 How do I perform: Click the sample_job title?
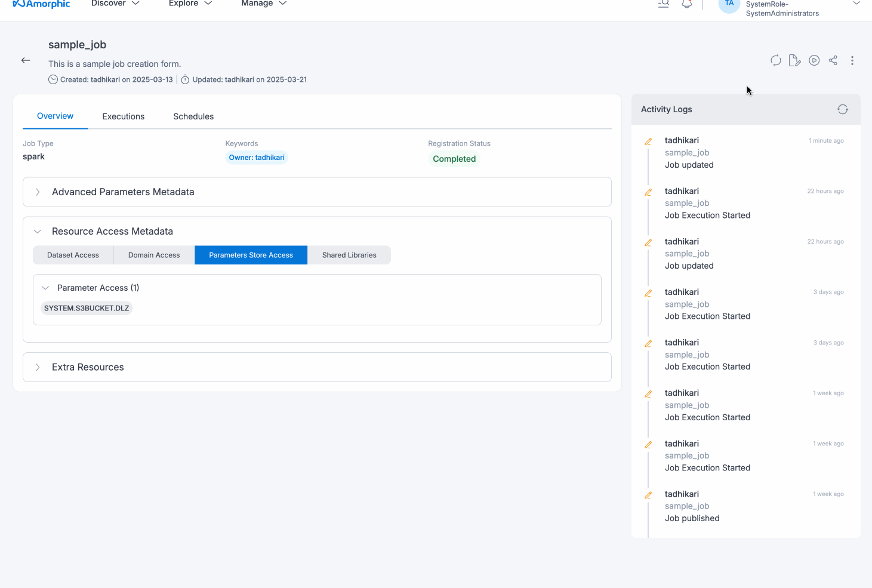pyautogui.click(x=77, y=45)
